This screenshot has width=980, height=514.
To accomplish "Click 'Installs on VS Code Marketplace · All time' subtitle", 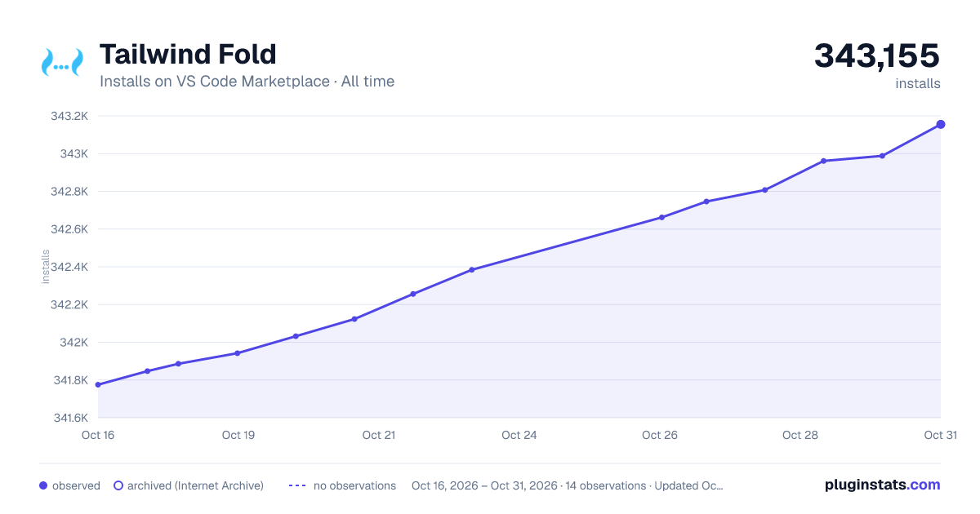I will pyautogui.click(x=247, y=82).
